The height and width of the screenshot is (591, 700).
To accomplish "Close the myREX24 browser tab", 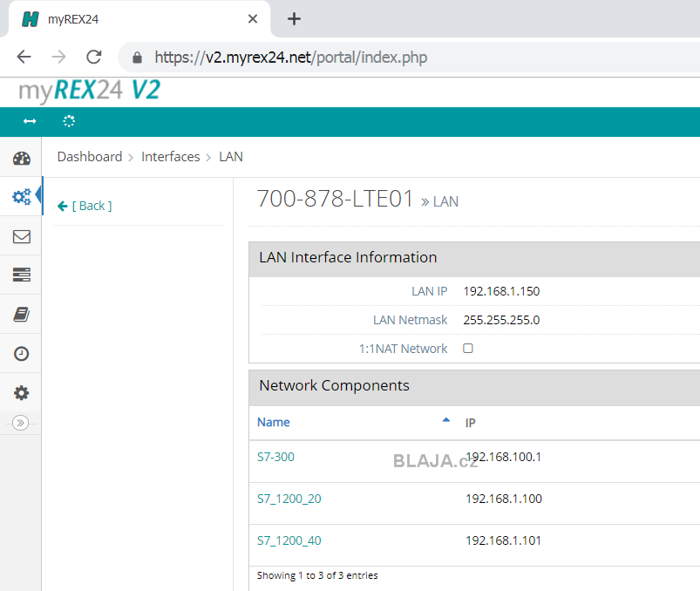I will pyautogui.click(x=253, y=19).
